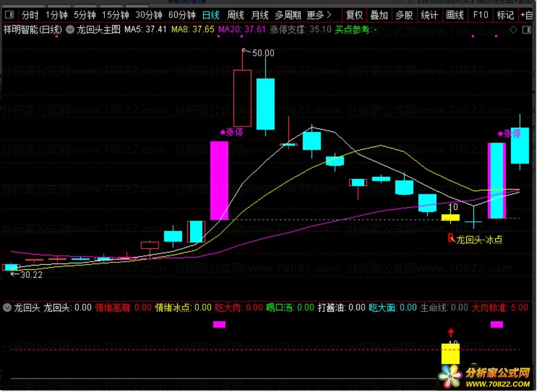Open F10 company information

[x=480, y=15]
